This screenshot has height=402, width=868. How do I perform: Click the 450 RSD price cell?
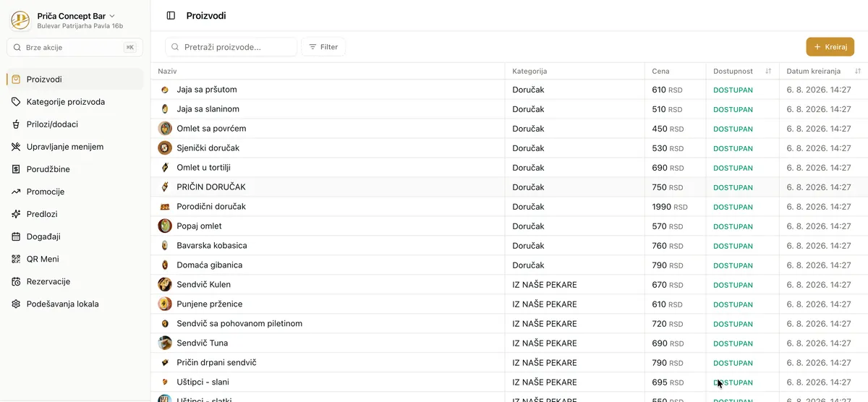(x=667, y=129)
